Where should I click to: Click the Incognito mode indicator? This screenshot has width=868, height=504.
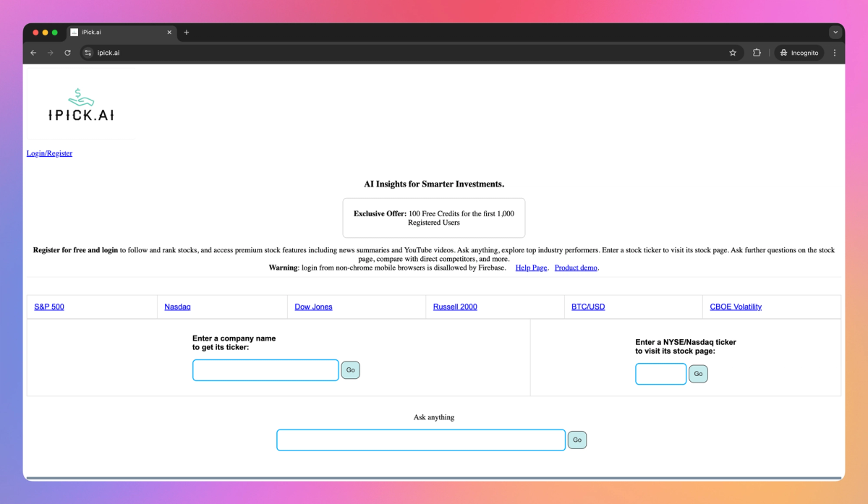(x=799, y=52)
